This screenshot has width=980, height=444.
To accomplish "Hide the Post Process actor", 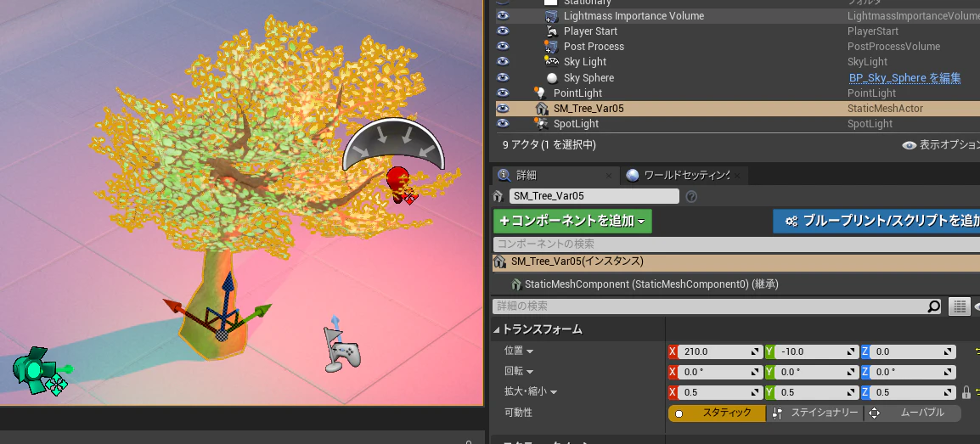I will (x=503, y=47).
